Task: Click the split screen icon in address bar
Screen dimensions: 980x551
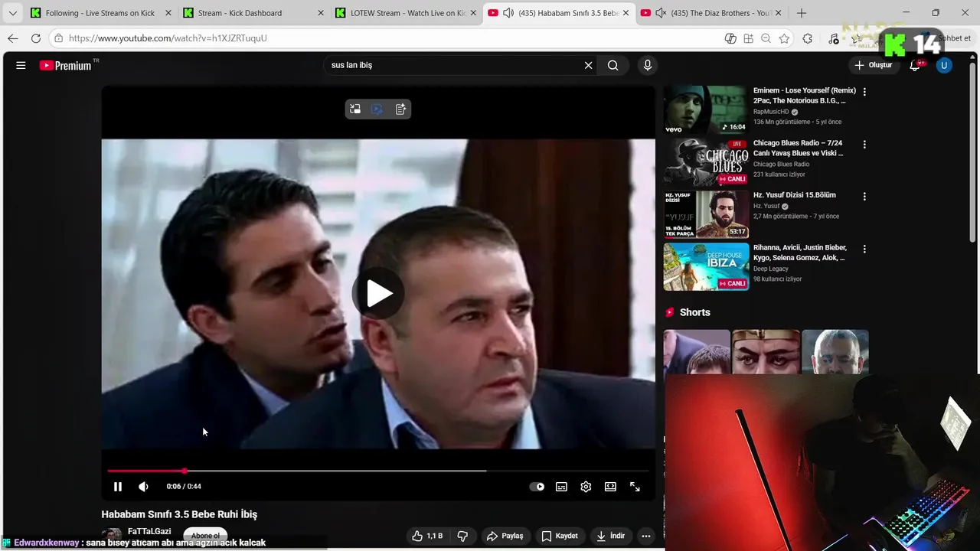Action: pyautogui.click(x=748, y=38)
